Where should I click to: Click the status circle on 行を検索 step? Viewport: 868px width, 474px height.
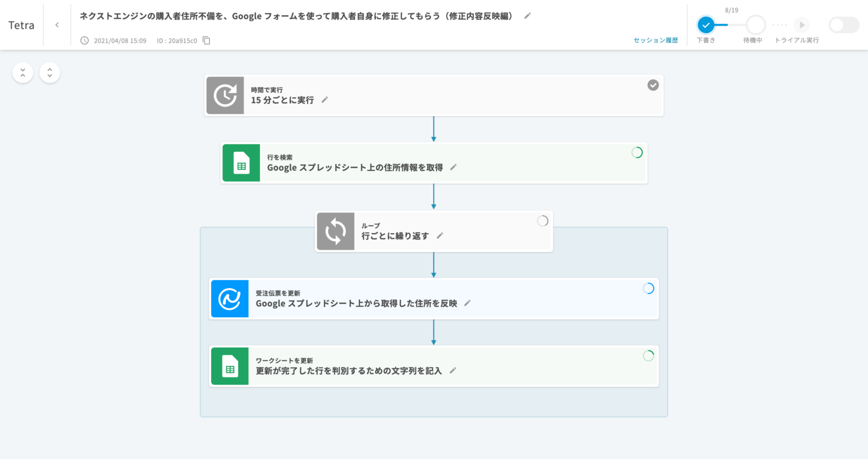click(637, 152)
